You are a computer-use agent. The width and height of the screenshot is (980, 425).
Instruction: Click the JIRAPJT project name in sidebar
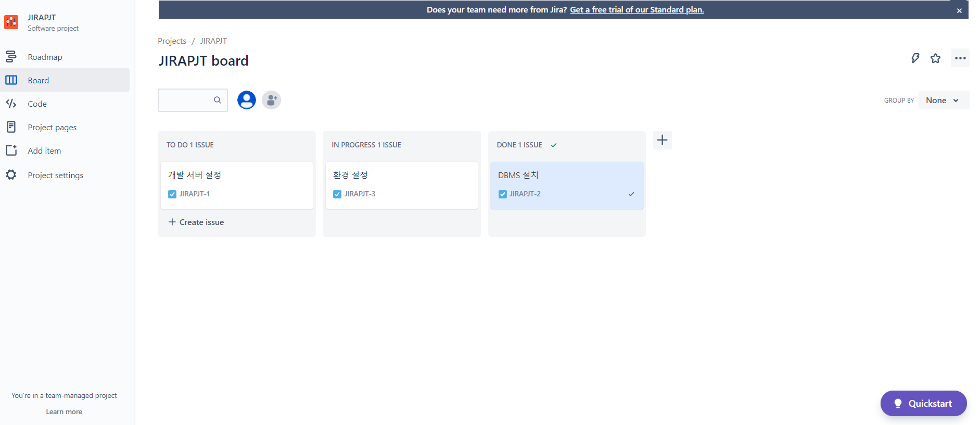point(42,17)
